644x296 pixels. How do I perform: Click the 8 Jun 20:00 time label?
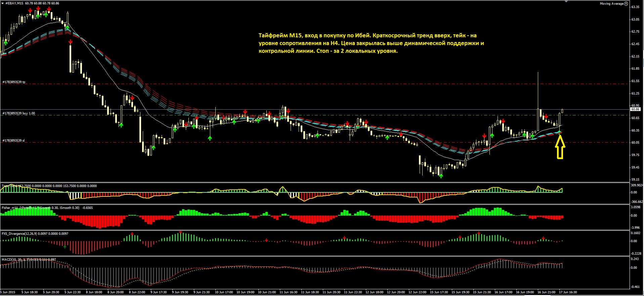[116, 292]
